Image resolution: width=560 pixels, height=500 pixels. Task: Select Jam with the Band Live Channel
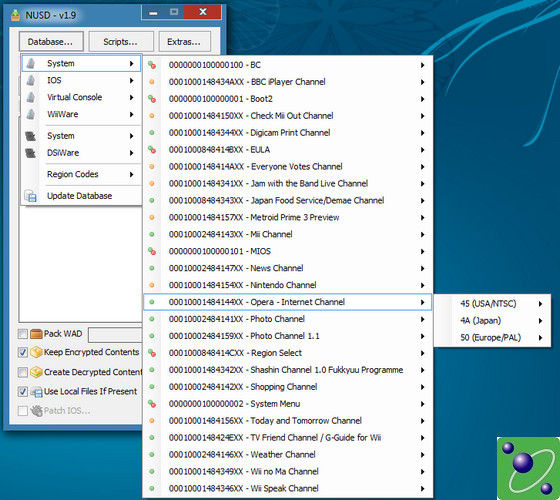pos(288,184)
